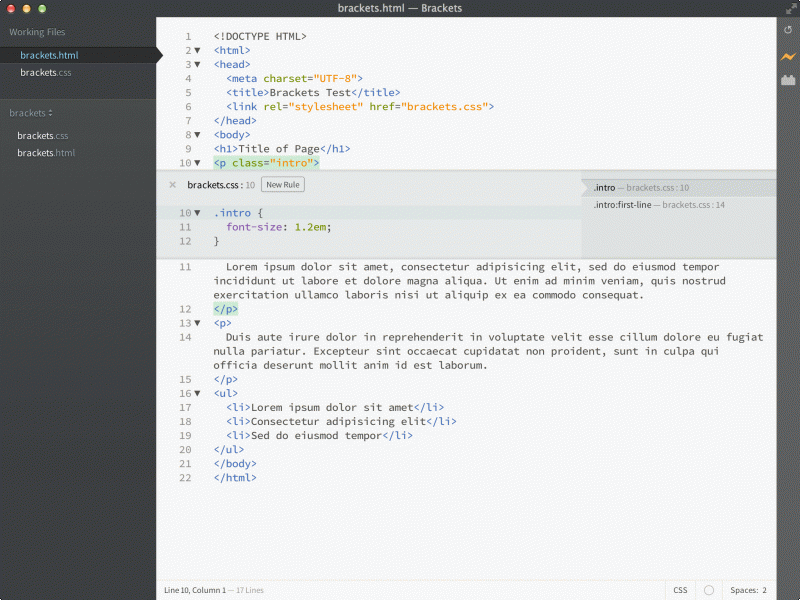The width and height of the screenshot is (800, 600).
Task: Collapse the .intro CSS rule fold arrow
Action: [197, 213]
